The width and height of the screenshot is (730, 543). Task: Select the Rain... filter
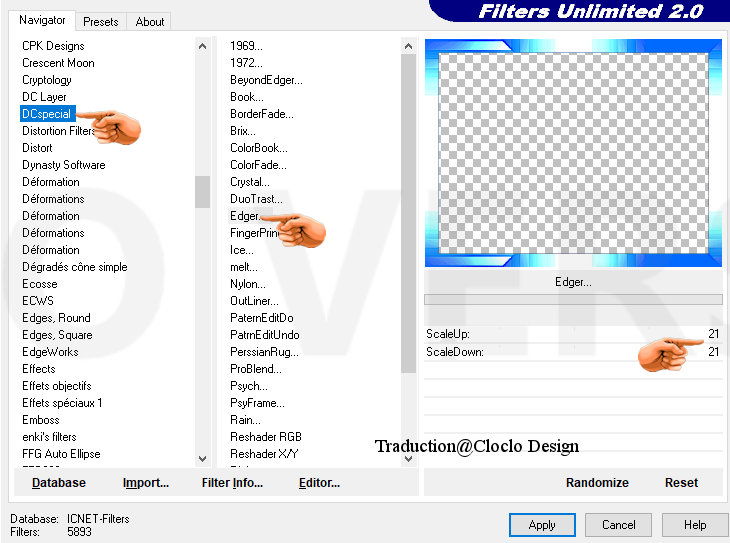[x=245, y=420]
